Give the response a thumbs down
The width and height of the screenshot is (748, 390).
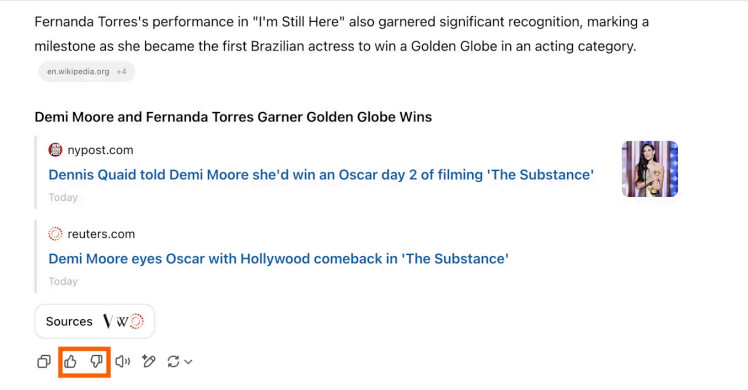(x=97, y=362)
